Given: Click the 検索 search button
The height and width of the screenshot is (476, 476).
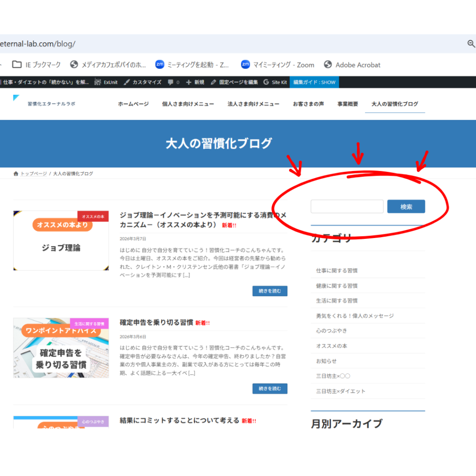Looking at the screenshot, I should tap(406, 207).
